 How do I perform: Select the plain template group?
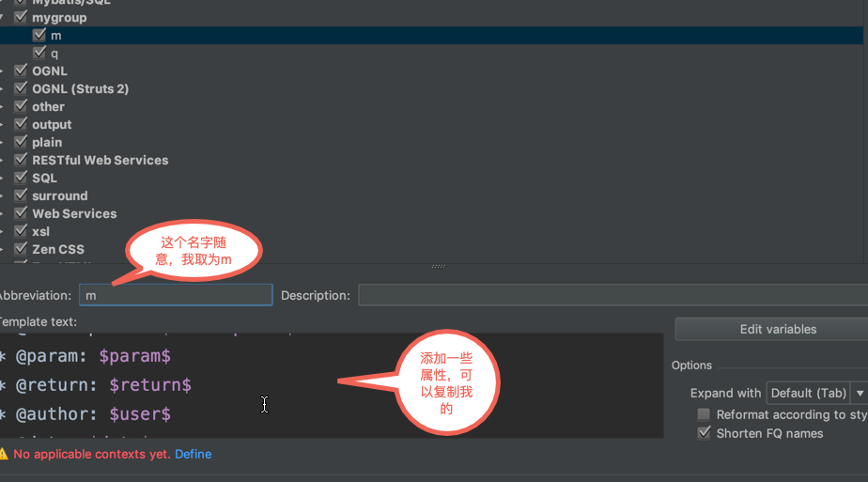click(x=47, y=142)
